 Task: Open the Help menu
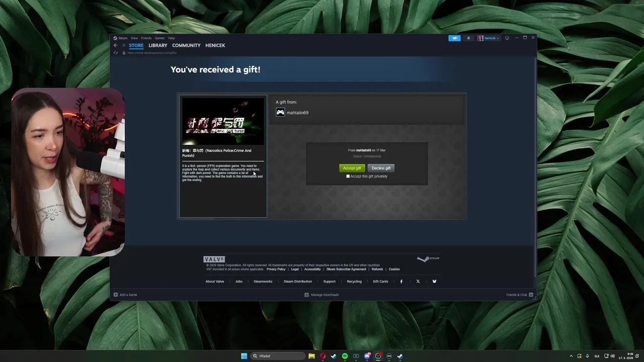[x=171, y=38]
